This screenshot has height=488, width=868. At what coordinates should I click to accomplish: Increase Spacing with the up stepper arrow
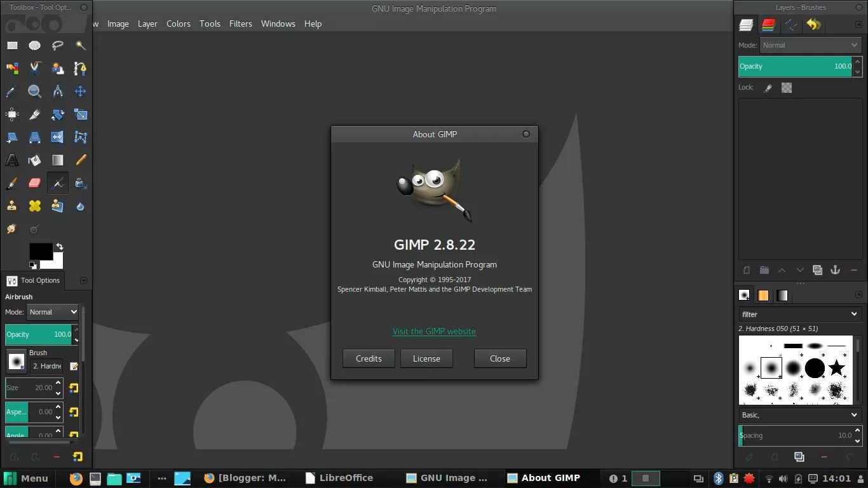[x=857, y=431]
